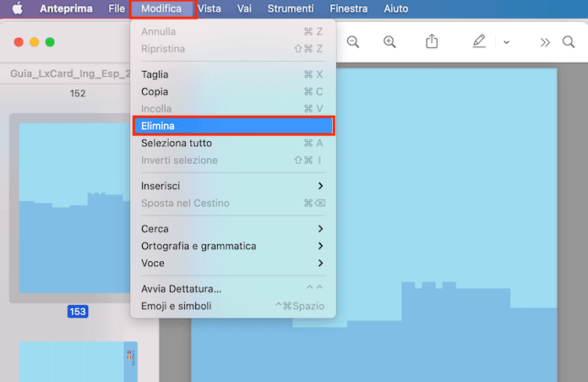
Task: Select the thumbnail below page 153
Action: pyautogui.click(x=78, y=362)
